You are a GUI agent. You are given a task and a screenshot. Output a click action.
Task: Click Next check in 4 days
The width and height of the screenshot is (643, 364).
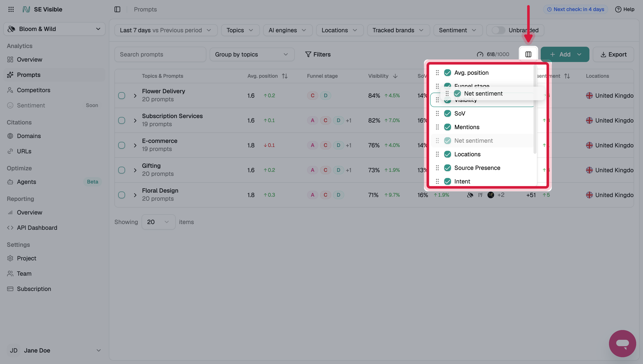click(575, 9)
